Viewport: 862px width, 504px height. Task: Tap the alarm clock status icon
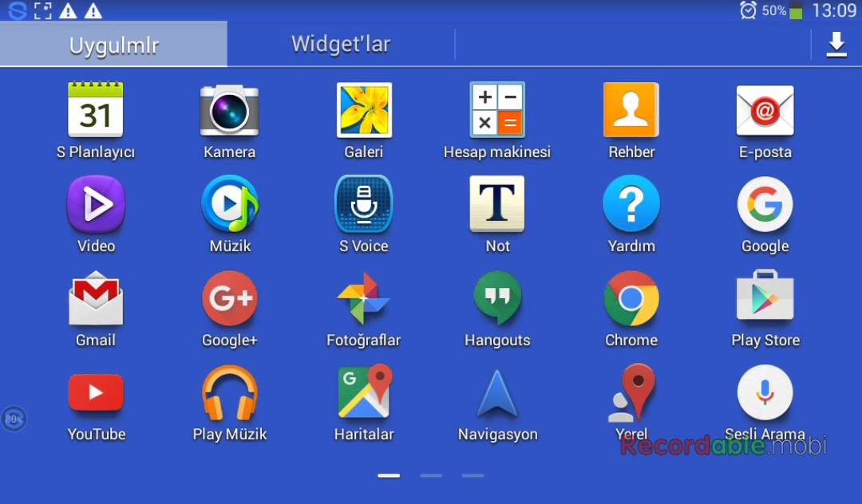click(748, 10)
